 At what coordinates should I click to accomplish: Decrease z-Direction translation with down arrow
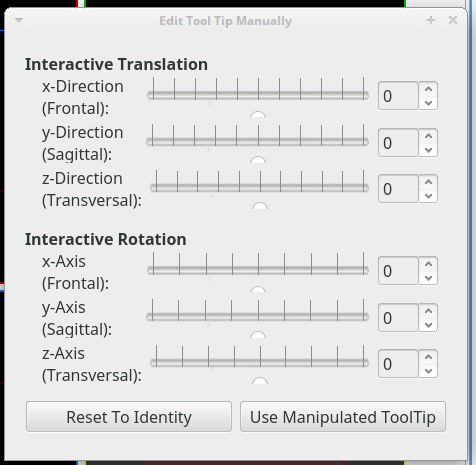(x=428, y=196)
